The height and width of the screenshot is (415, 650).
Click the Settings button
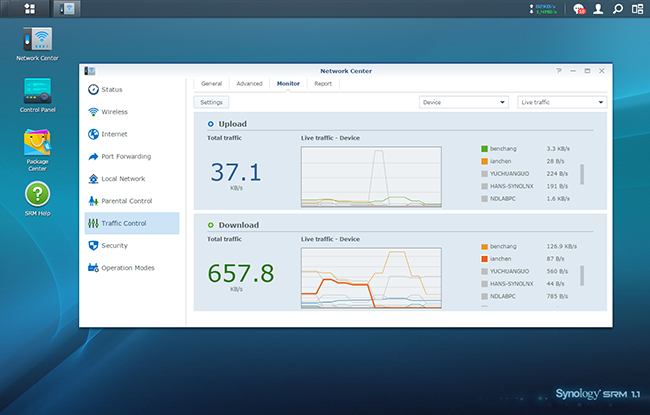coord(211,102)
